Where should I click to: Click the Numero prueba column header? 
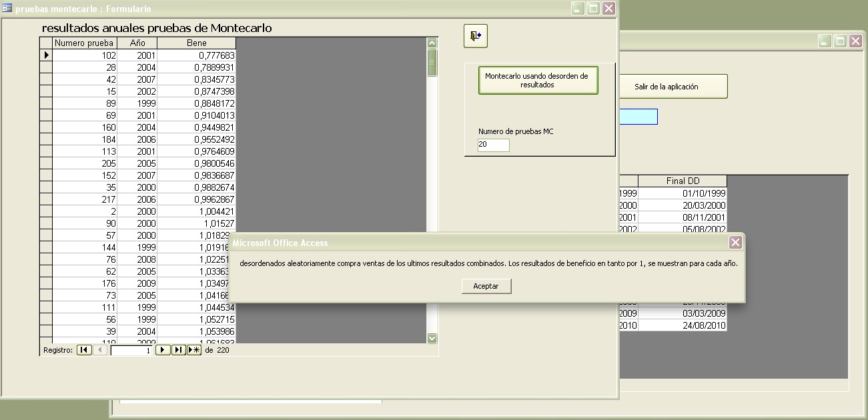click(x=85, y=43)
